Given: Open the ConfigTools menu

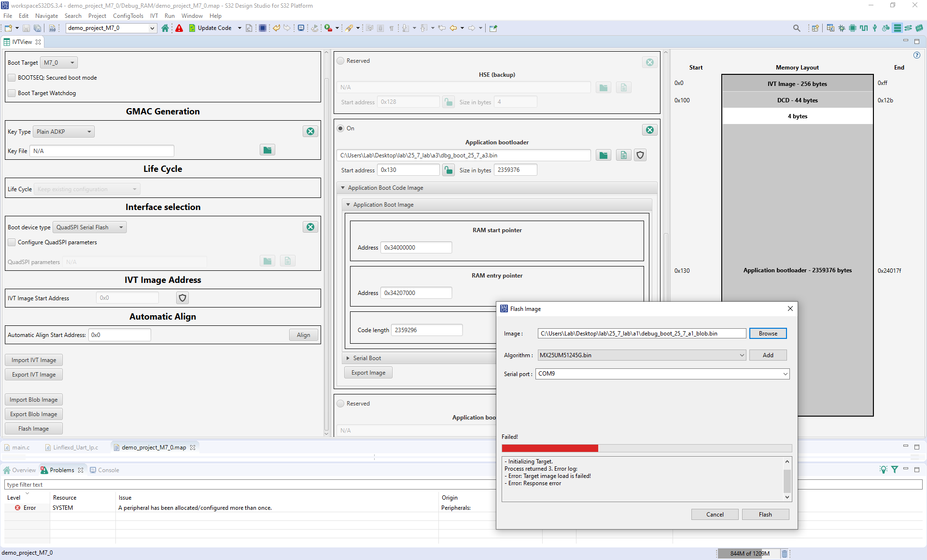Looking at the screenshot, I should point(128,16).
